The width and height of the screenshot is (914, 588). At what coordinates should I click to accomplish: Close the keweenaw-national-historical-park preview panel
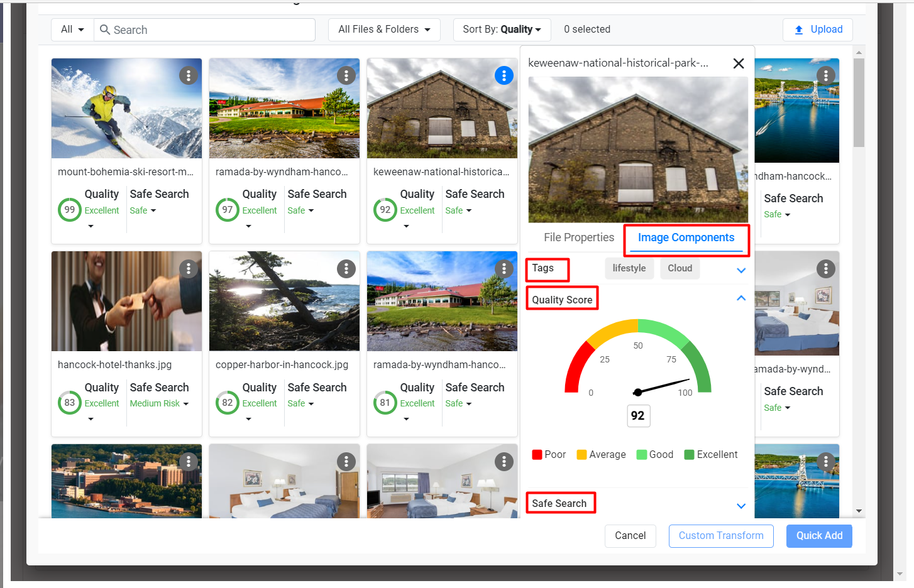pos(739,63)
